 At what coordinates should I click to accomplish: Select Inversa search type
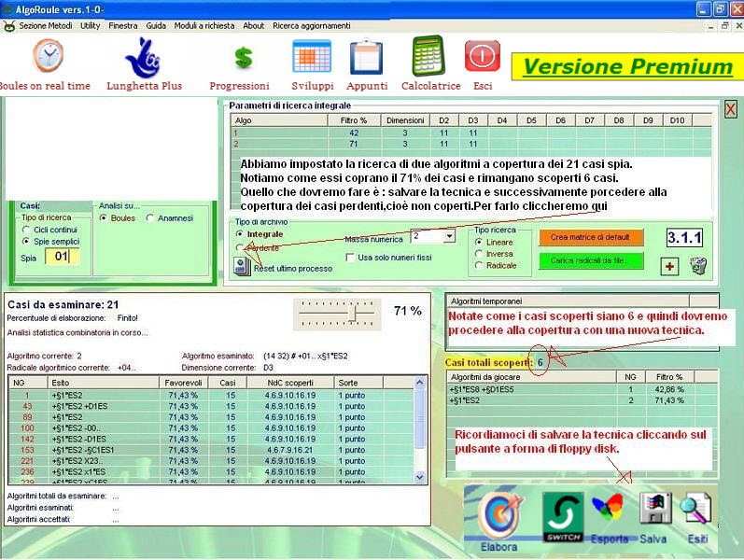coord(479,254)
